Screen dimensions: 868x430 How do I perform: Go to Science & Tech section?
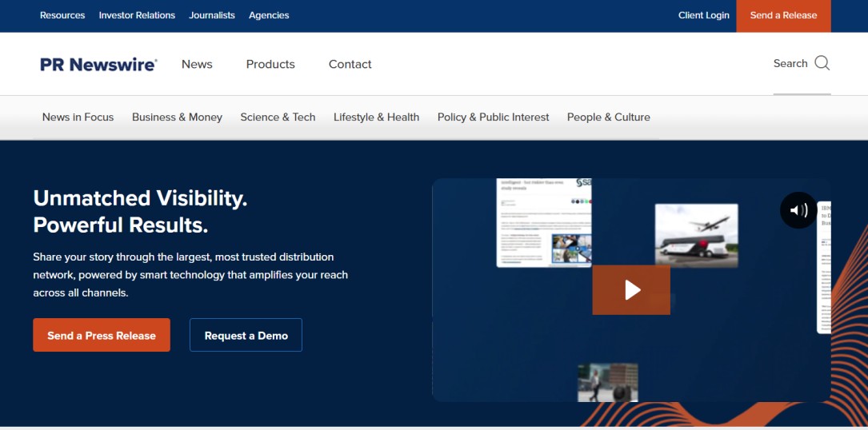tap(278, 117)
